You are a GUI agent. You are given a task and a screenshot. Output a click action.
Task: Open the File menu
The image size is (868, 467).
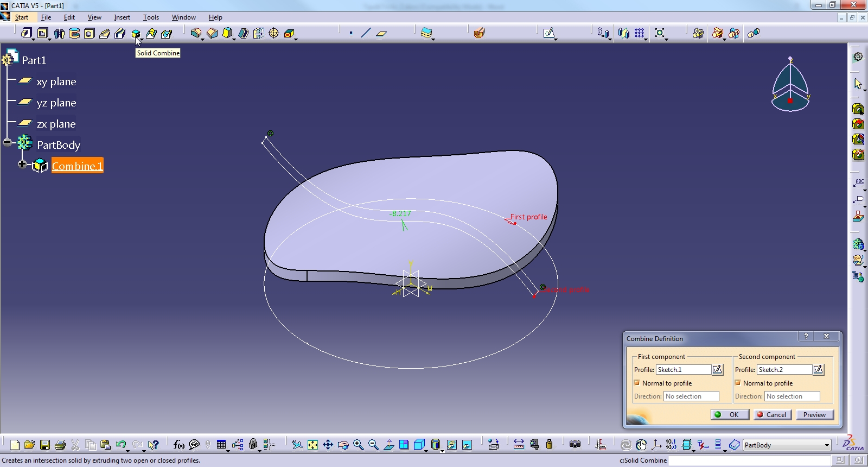pos(46,17)
